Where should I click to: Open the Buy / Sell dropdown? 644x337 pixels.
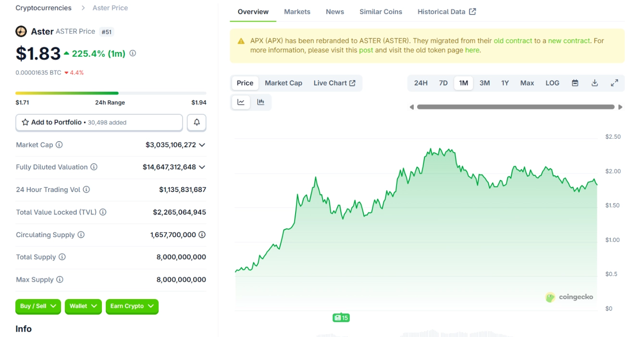tap(38, 306)
